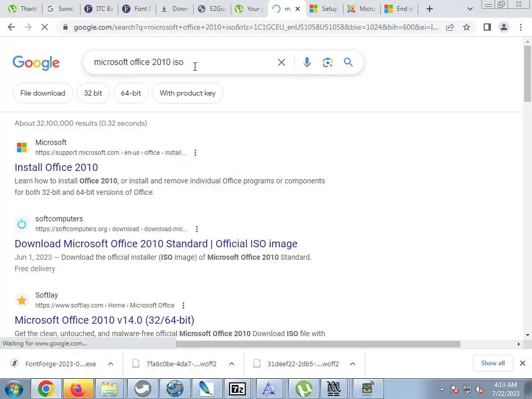
Task: Expand 7fa6c0be woff2 download options
Action: (x=232, y=364)
